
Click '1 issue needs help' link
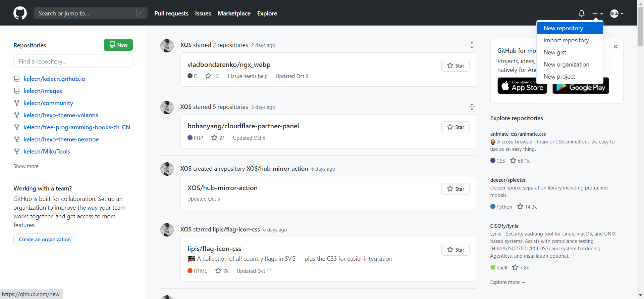[247, 76]
